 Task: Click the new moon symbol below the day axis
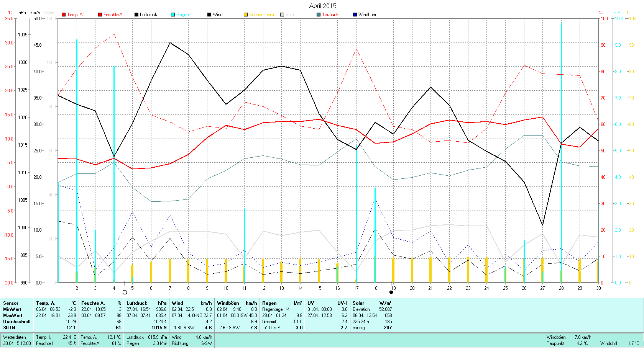(391, 292)
